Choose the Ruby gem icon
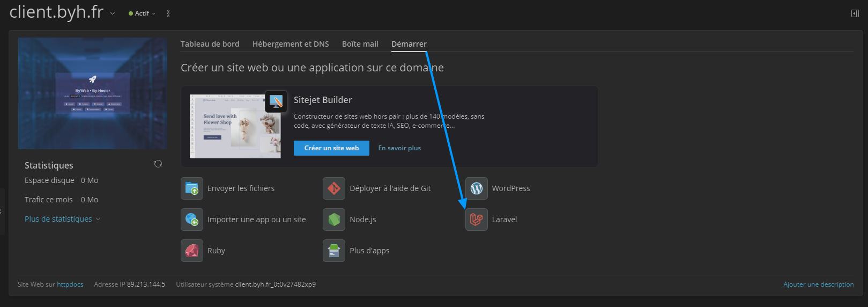The image size is (868, 307). tap(192, 251)
